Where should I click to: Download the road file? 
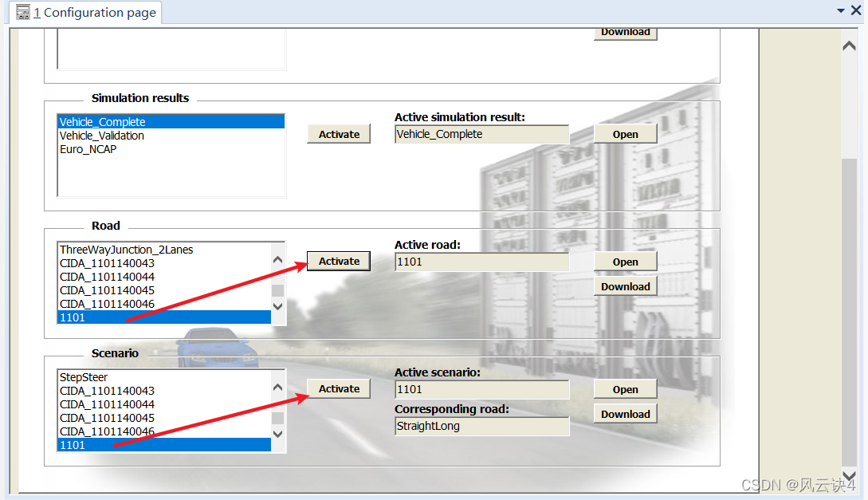(x=625, y=286)
